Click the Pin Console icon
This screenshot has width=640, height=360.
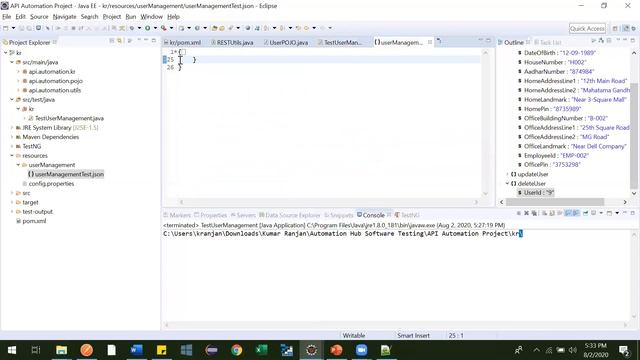point(585,213)
